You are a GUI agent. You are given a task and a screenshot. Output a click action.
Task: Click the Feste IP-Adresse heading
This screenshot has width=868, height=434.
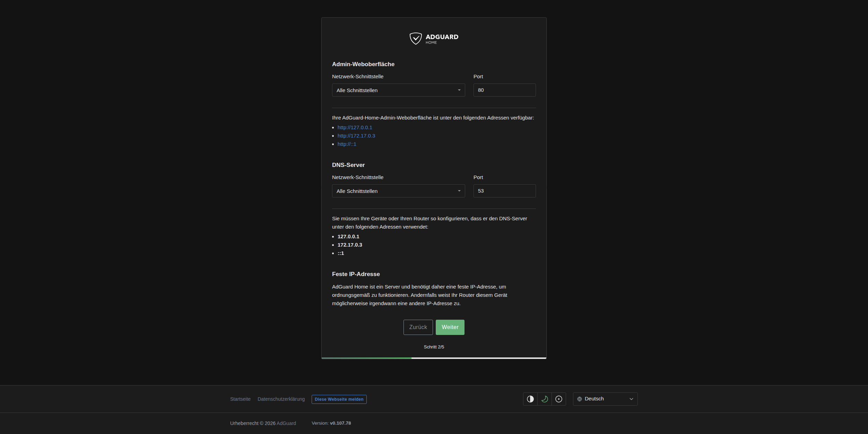click(356, 274)
